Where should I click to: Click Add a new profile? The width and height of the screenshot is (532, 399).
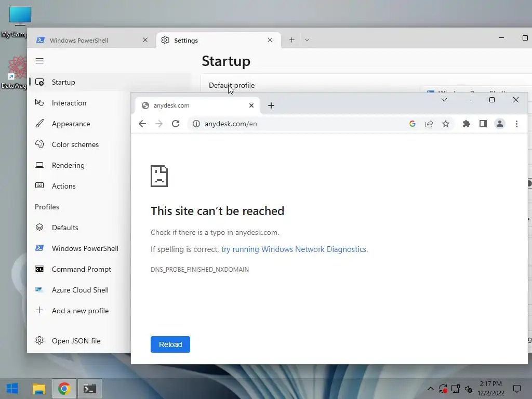point(80,311)
